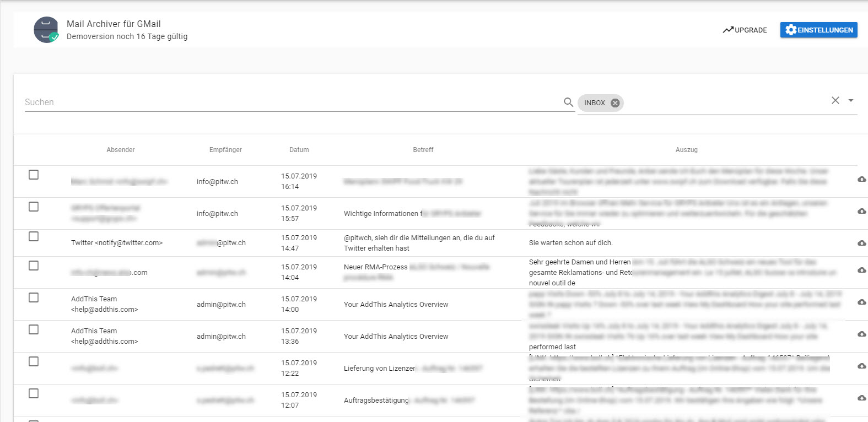
Task: Select checkbox for Neuer RMA-Prozess email
Action: (x=34, y=266)
